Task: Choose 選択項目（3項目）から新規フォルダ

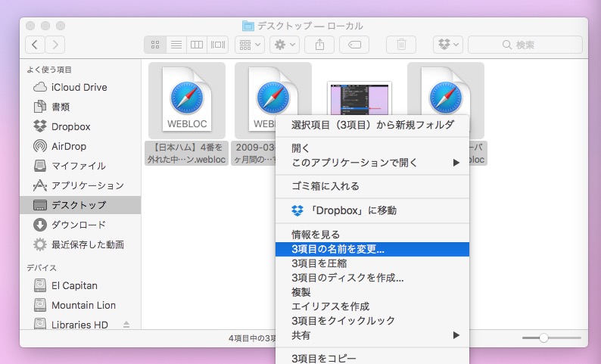Action: pyautogui.click(x=372, y=125)
